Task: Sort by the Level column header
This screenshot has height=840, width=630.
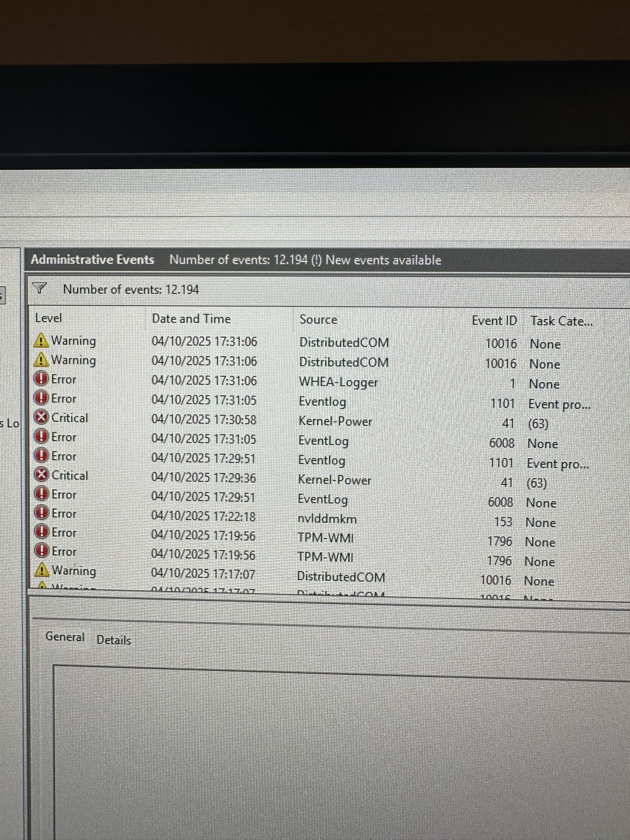Action: pos(48,318)
